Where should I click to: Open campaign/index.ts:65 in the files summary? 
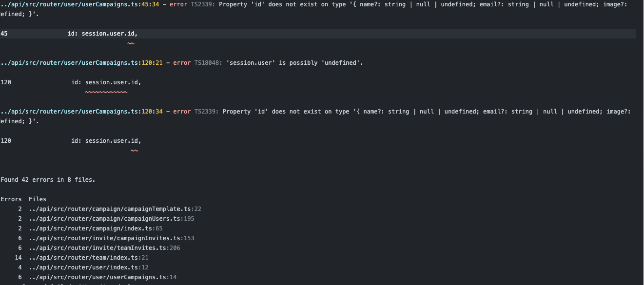(96, 228)
